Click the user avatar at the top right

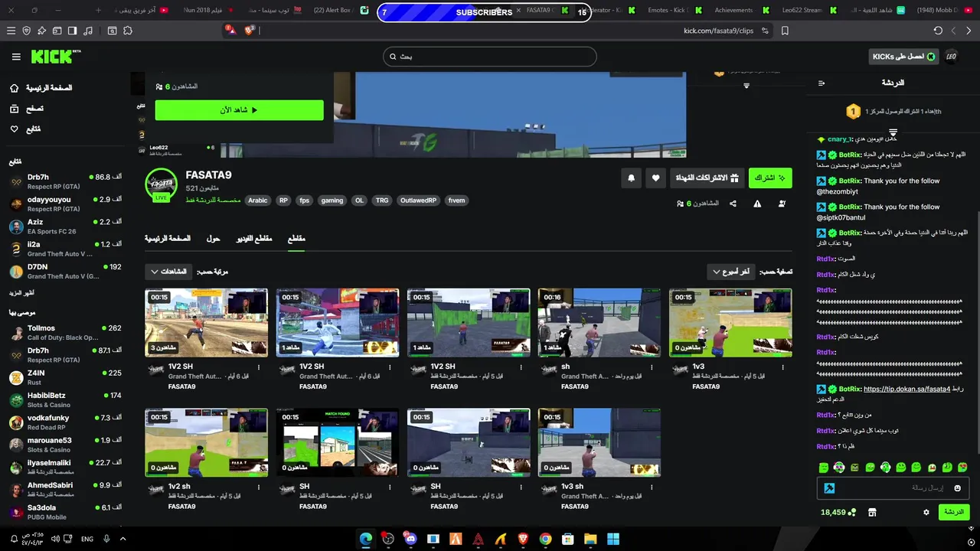tap(952, 57)
